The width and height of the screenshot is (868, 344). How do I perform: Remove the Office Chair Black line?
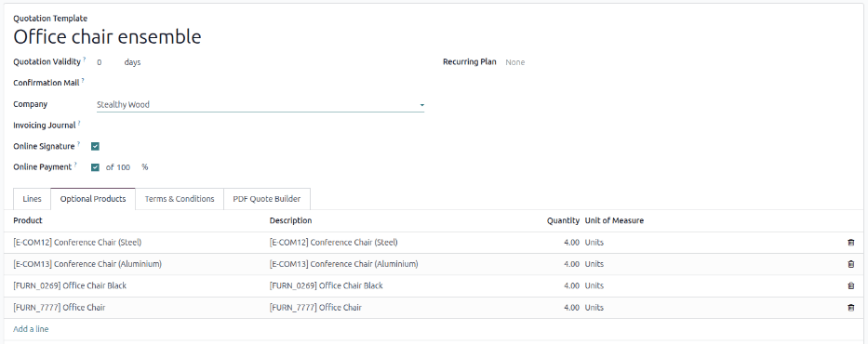[x=850, y=286]
